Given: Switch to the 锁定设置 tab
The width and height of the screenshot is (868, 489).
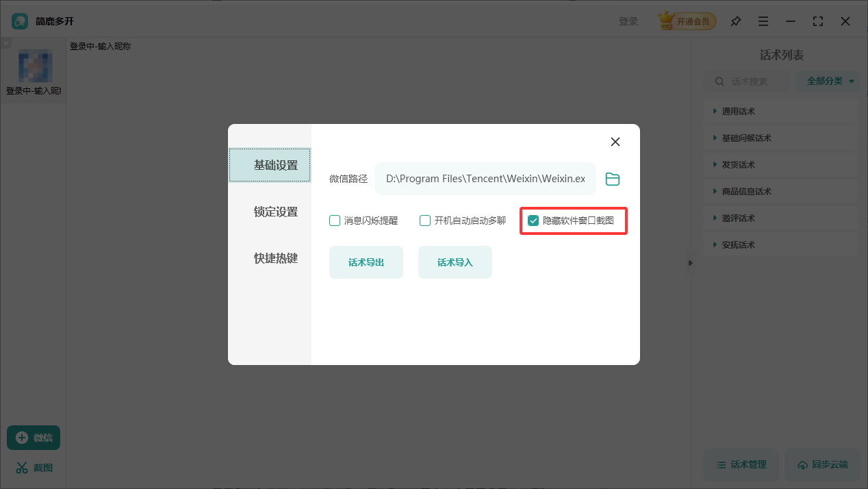Looking at the screenshot, I should point(276,212).
